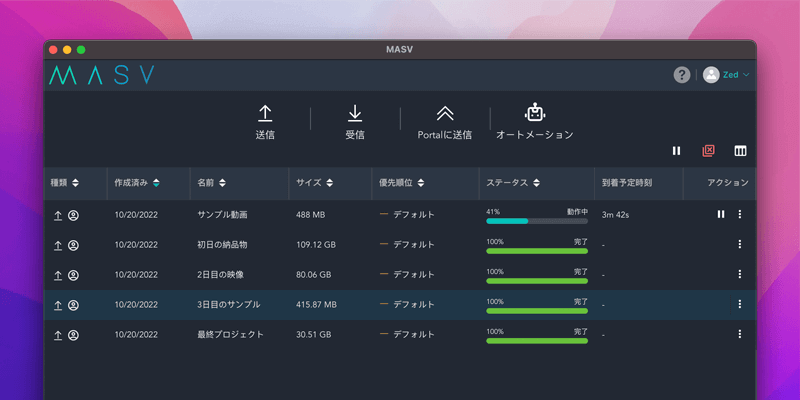The image size is (800, 400).
Task: Click the 80.06 GB size value
Action: [x=314, y=274]
